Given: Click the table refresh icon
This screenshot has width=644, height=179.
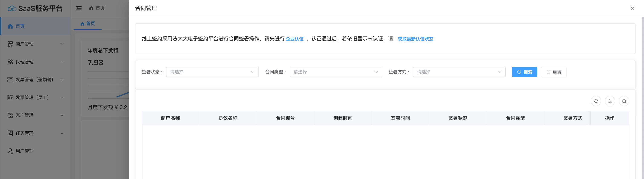Looking at the screenshot, I should [596, 101].
